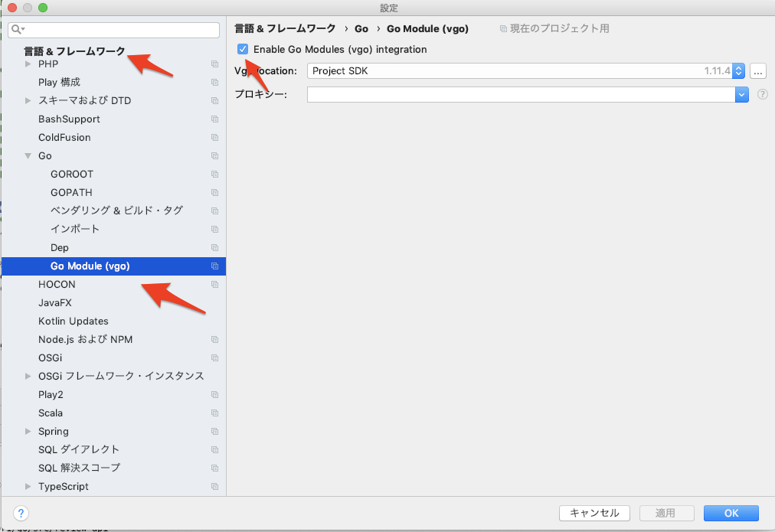Click project-level icon beside スキーマおよび DTD

214,100
